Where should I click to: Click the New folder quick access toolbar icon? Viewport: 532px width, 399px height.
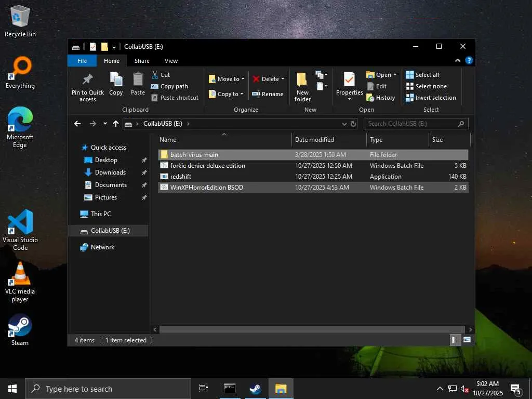[x=104, y=46]
